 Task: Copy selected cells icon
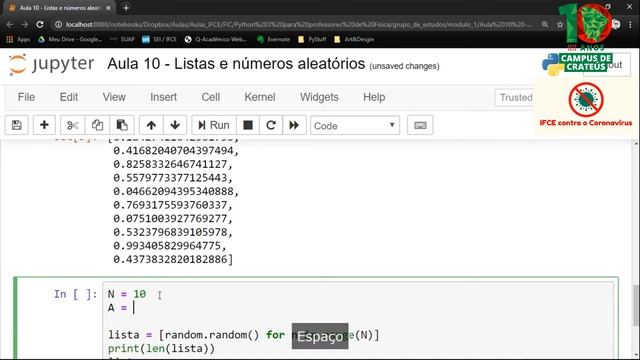97,125
